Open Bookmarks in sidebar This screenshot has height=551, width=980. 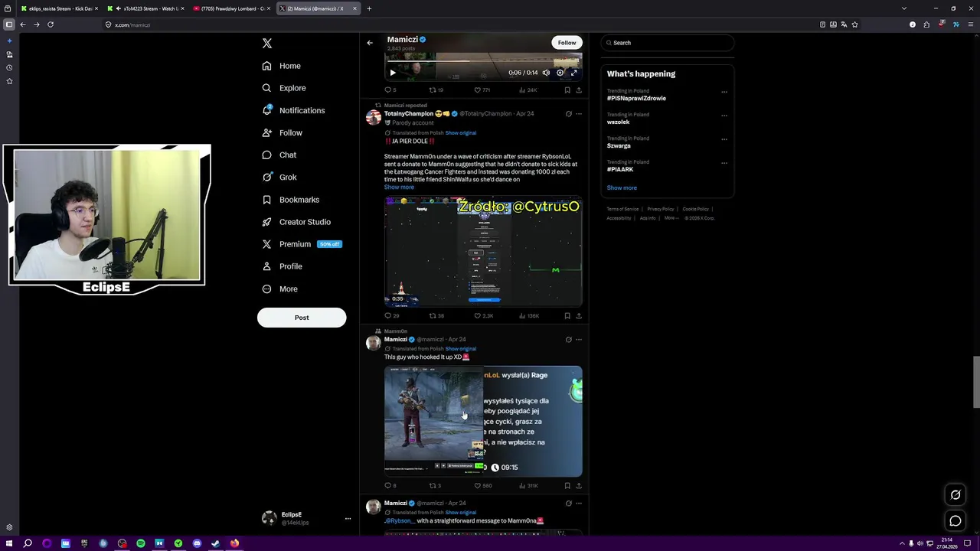[x=290, y=200]
